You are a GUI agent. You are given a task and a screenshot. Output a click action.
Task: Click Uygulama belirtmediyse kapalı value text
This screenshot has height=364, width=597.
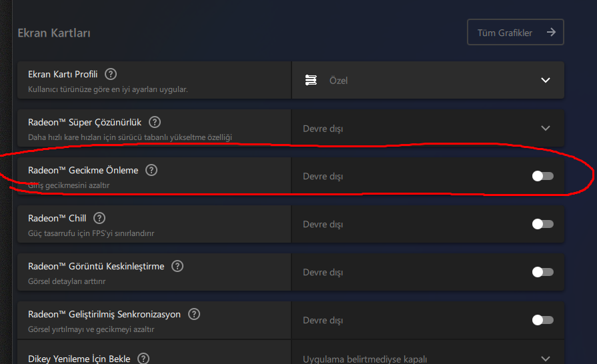[x=365, y=359]
